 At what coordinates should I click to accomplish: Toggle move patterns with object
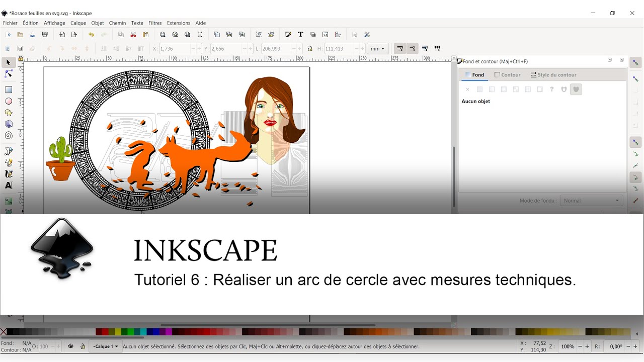point(437,49)
